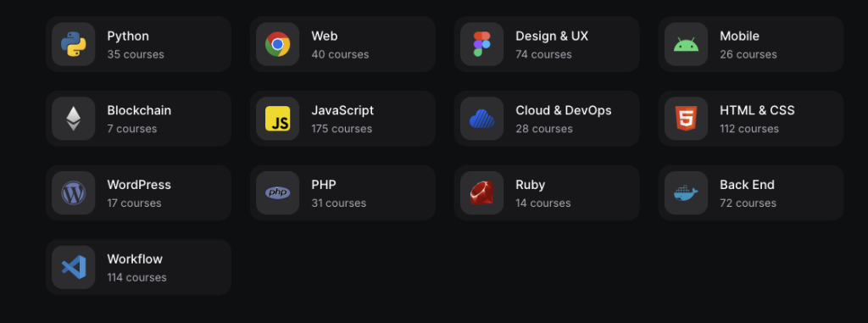Open the Back End category title

(x=748, y=185)
